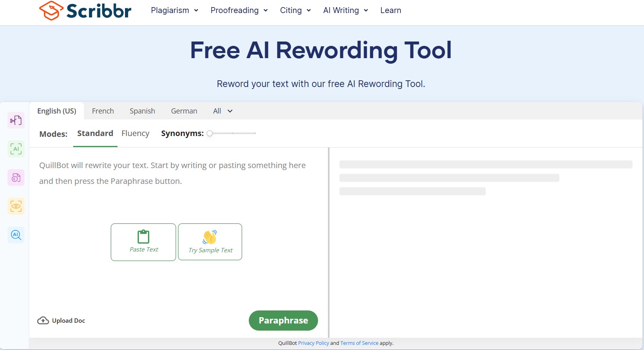Click the end of the Synonyms slider track
The height and width of the screenshot is (350, 644).
click(x=255, y=133)
